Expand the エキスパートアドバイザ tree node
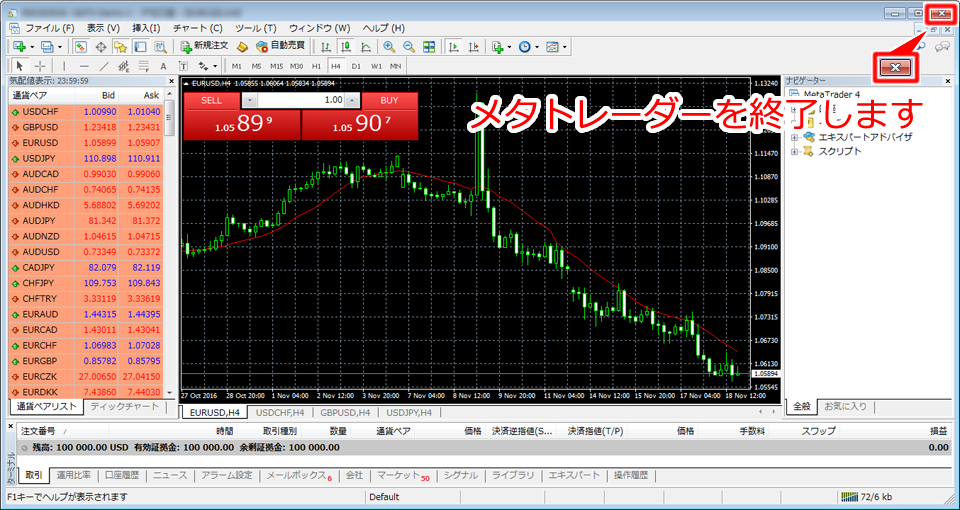Image resolution: width=960 pixels, height=510 pixels. pos(795,137)
